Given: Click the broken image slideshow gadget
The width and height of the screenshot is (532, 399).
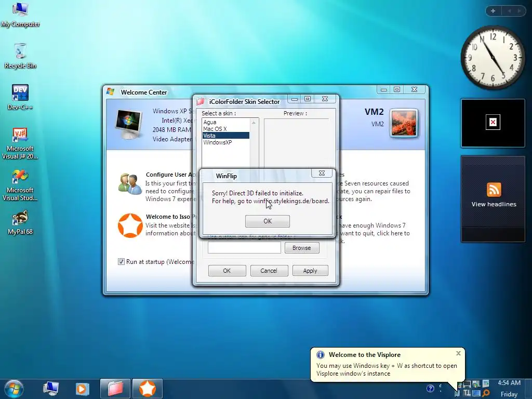Looking at the screenshot, I should point(493,123).
